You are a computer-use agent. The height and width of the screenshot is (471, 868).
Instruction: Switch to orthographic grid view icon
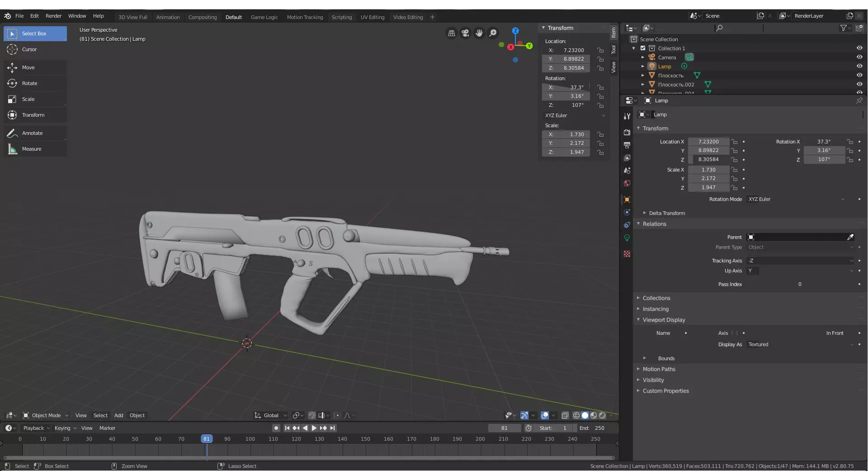coord(451,33)
